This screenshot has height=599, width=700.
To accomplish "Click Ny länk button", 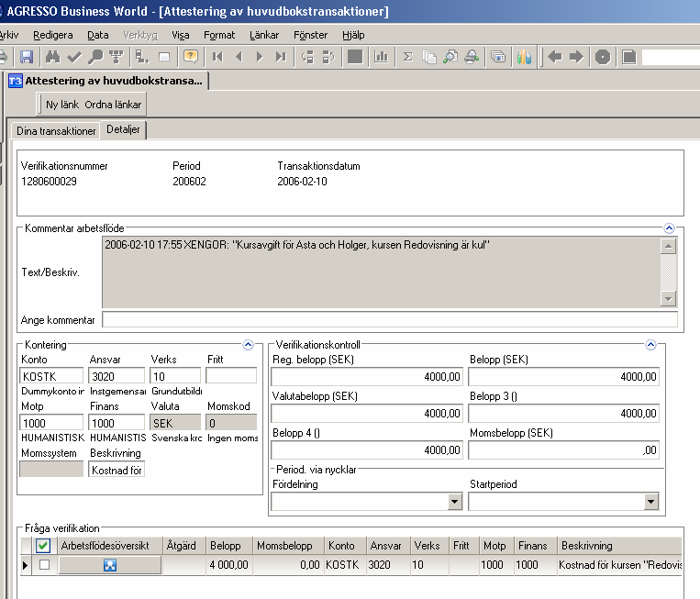I will (x=62, y=105).
